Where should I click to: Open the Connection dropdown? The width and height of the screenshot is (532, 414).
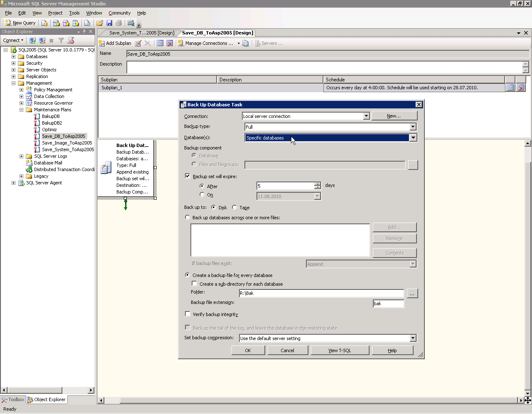[x=366, y=116]
